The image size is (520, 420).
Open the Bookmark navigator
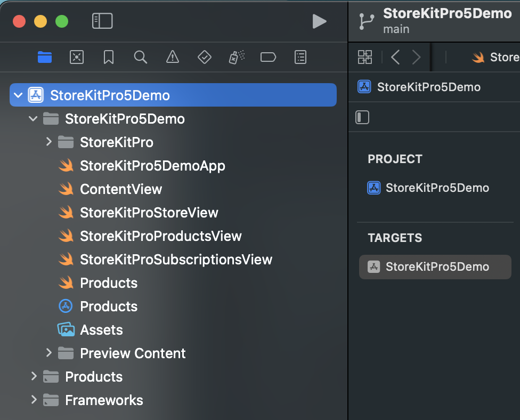(x=109, y=57)
